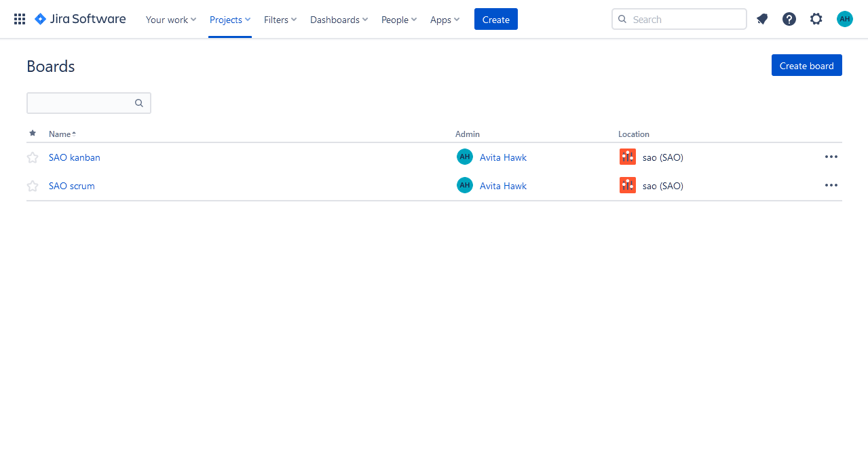Open the Jira app switcher grid icon
The width and height of the screenshot is (868, 474).
click(19, 18)
